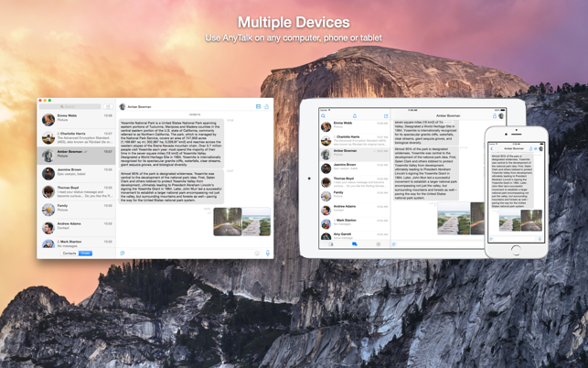Open settings tab icon in iPad bottom bar

pyautogui.click(x=379, y=244)
